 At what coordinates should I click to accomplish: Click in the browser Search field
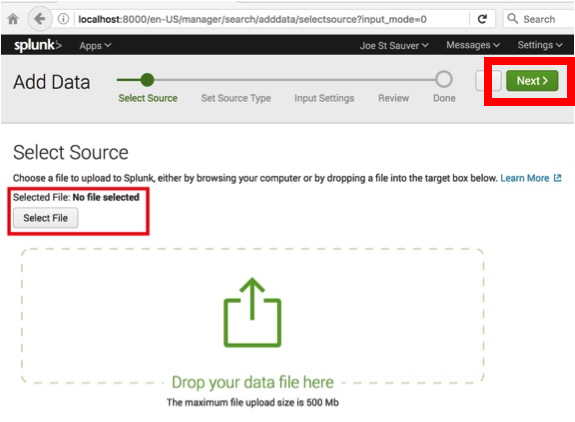(539, 19)
